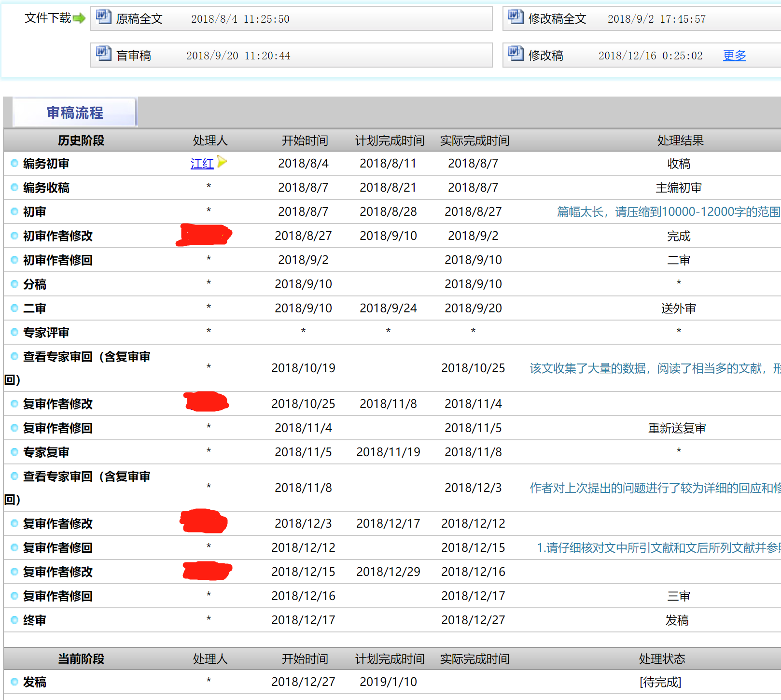Click the blue bullet before 专家评审
781x700 pixels.
(14, 332)
